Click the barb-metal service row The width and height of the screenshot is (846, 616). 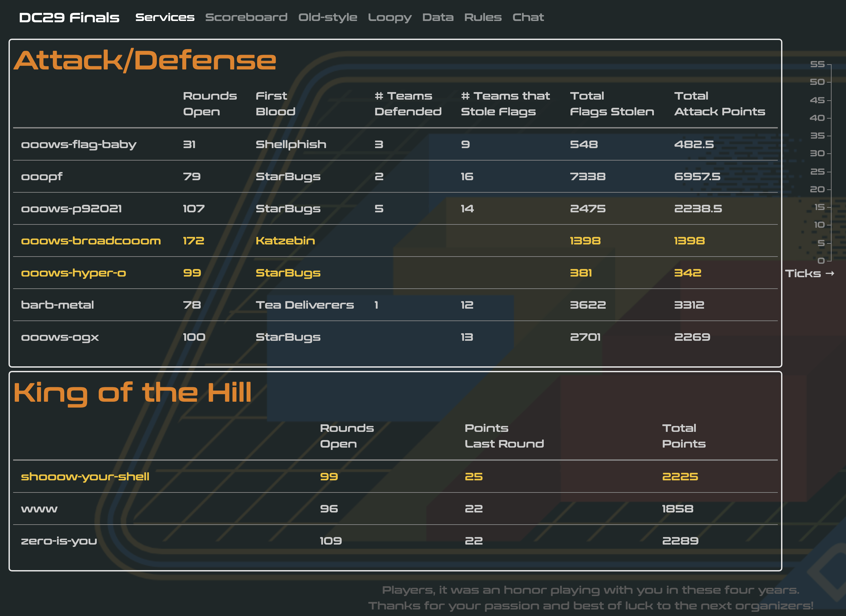57,305
